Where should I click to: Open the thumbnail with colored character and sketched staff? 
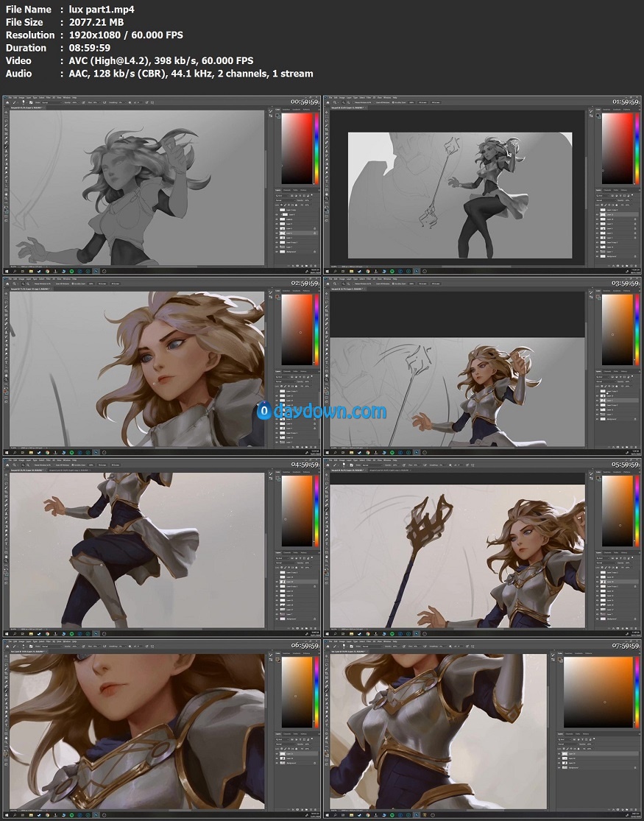[482, 366]
